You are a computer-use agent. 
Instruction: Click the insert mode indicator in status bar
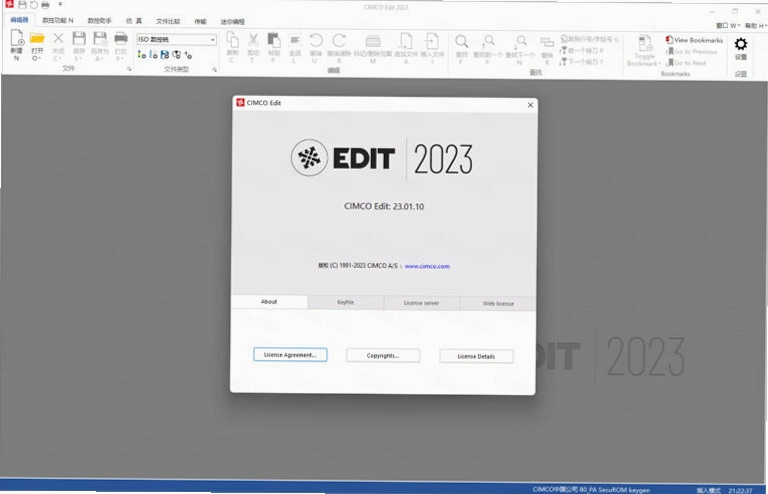[708, 490]
